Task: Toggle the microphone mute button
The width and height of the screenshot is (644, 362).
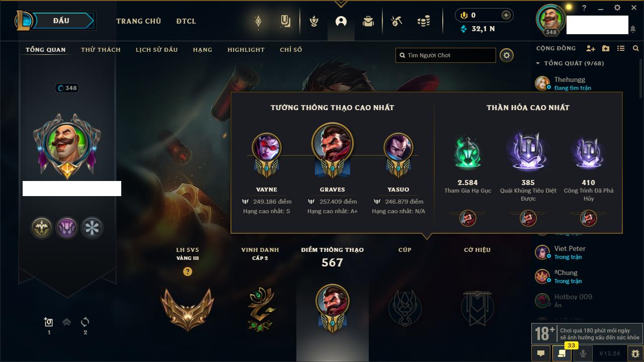Action: [x=583, y=353]
